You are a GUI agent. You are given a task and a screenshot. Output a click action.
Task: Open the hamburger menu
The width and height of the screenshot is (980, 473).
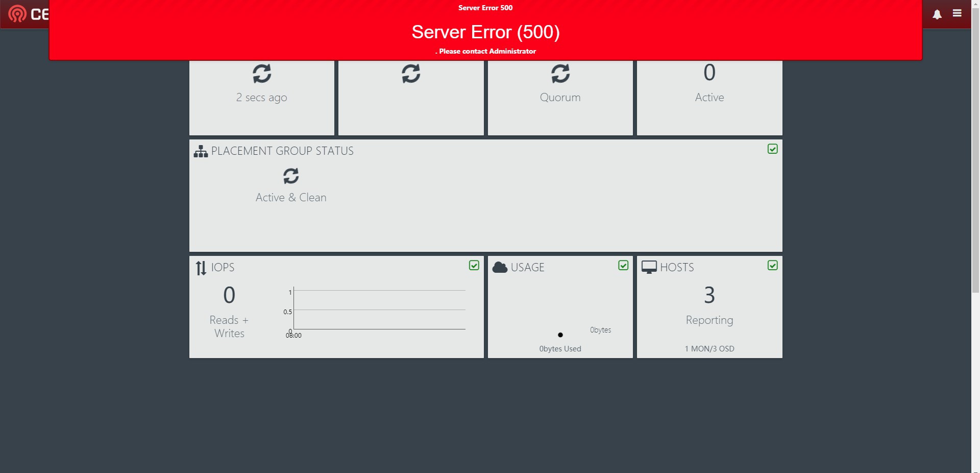pos(957,13)
